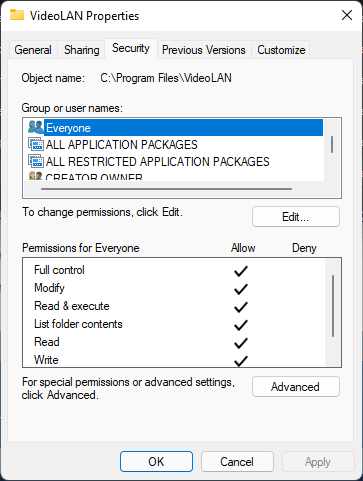This screenshot has height=481, width=363.
Task: Click the CREATOR OWNER user icon
Action: click(x=36, y=176)
